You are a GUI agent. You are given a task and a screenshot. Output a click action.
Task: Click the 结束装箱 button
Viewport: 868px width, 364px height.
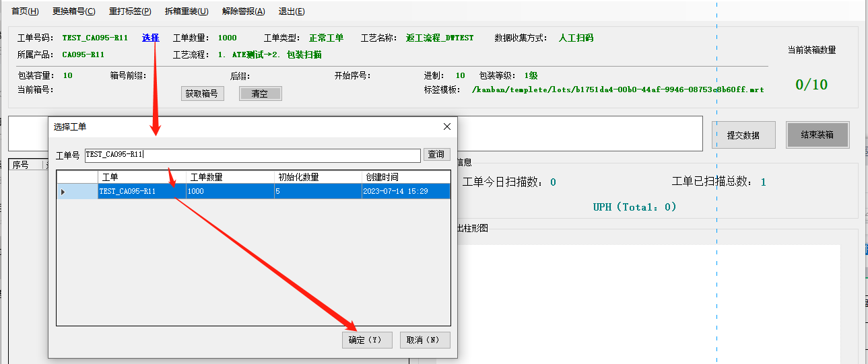(x=817, y=135)
